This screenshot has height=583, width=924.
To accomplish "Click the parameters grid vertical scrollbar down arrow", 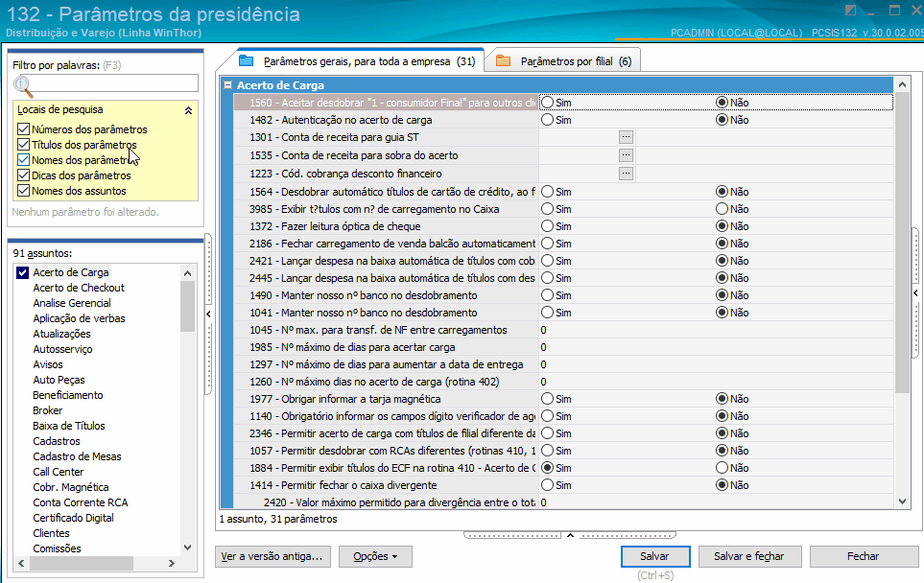I will [902, 501].
